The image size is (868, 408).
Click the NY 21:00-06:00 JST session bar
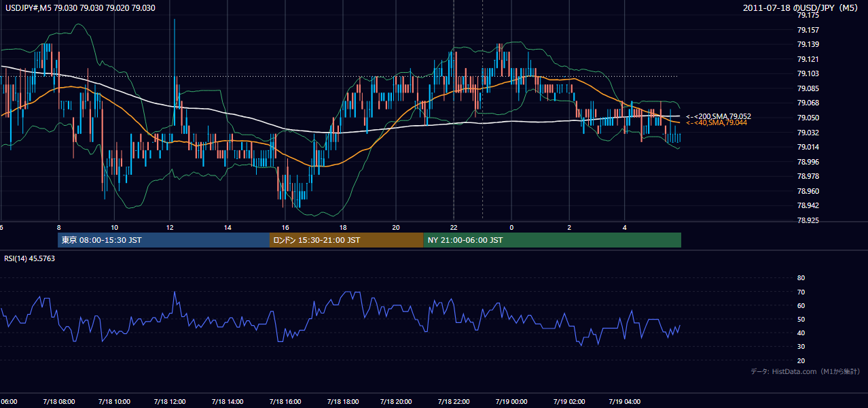pos(552,240)
